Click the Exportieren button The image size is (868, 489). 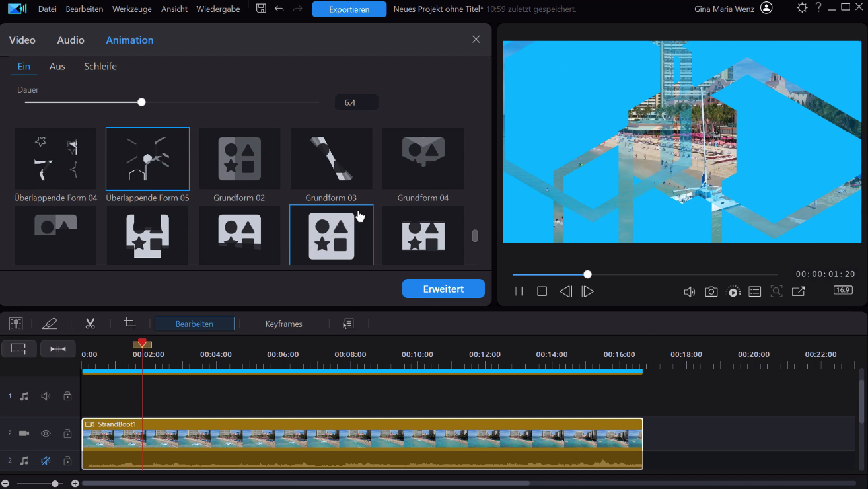349,9
